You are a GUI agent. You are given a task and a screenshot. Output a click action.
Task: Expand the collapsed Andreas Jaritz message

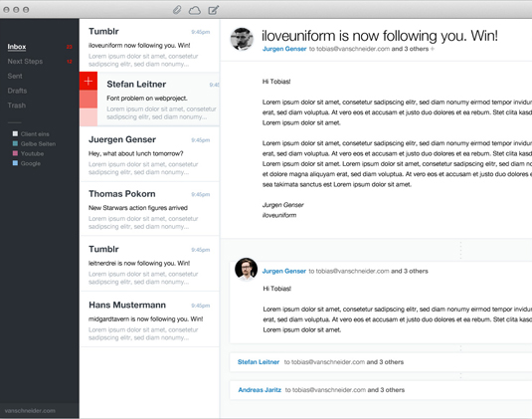(381, 390)
